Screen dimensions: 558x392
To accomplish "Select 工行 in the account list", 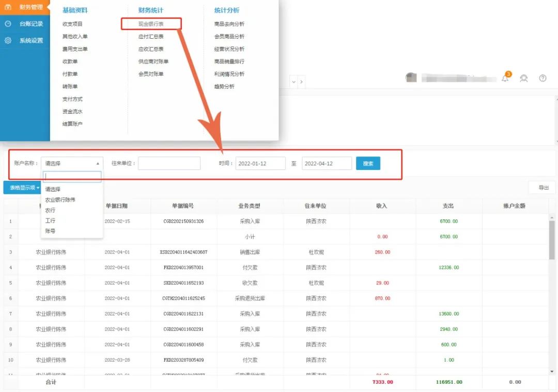I will [50, 221].
